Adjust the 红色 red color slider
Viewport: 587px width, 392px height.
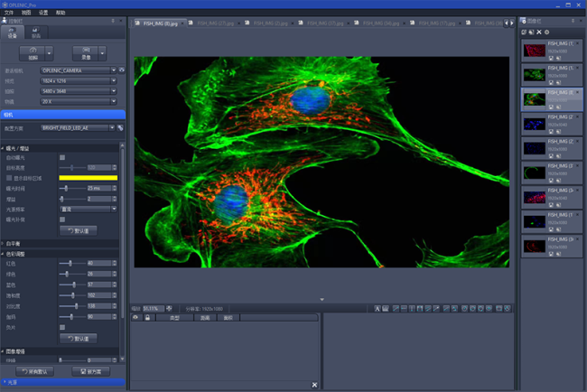pos(70,264)
